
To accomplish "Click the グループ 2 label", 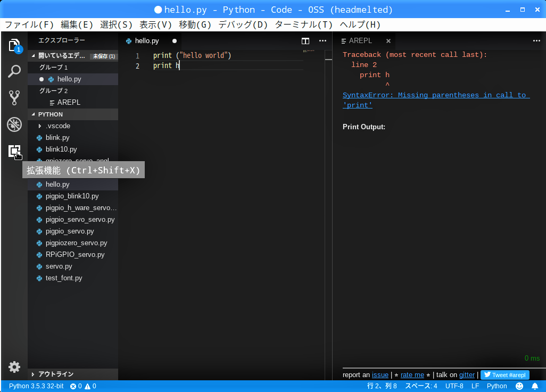I will point(53,90).
